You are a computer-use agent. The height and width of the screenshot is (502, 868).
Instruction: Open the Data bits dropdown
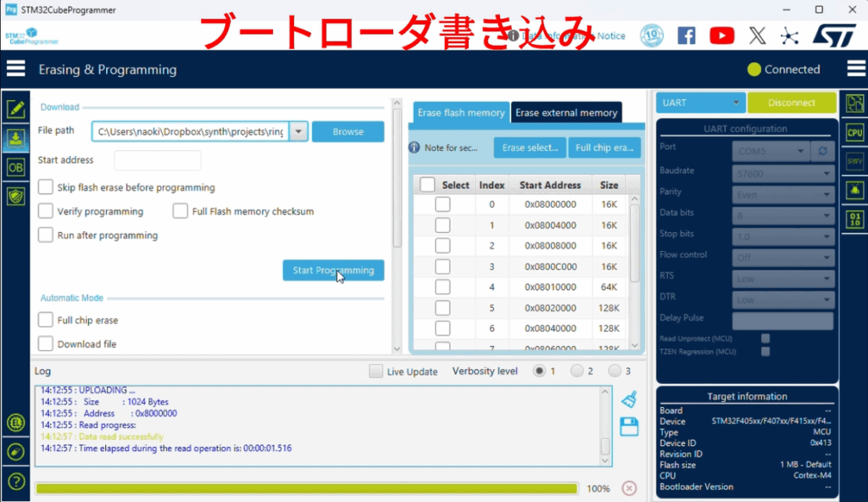pos(782,215)
